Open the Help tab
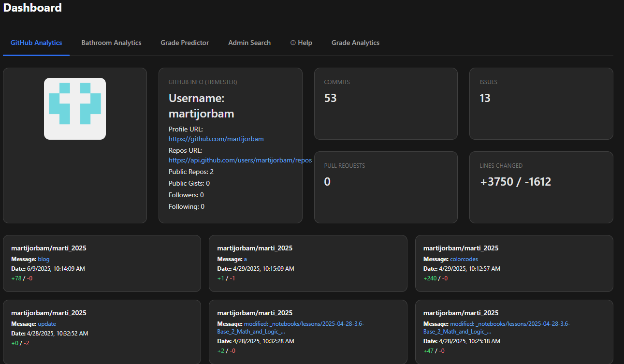 (x=301, y=43)
